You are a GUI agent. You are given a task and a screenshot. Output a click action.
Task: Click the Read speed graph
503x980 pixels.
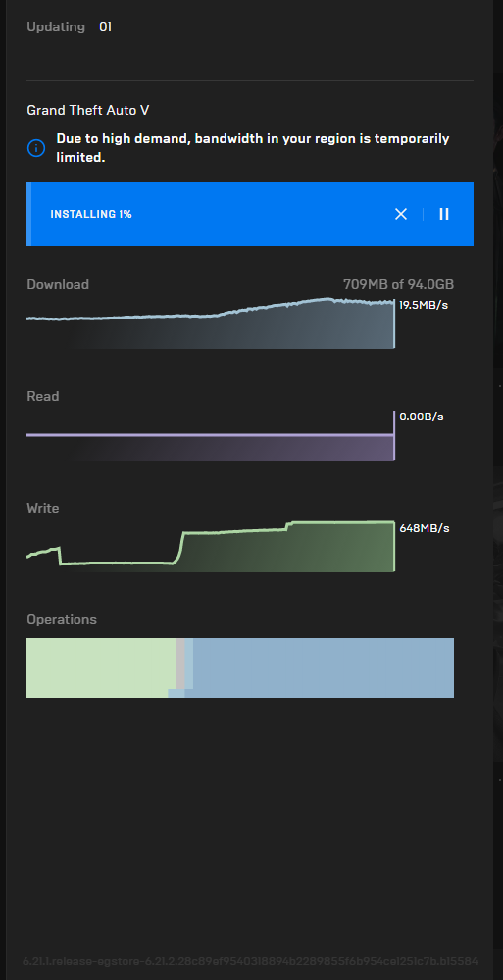[210, 436]
